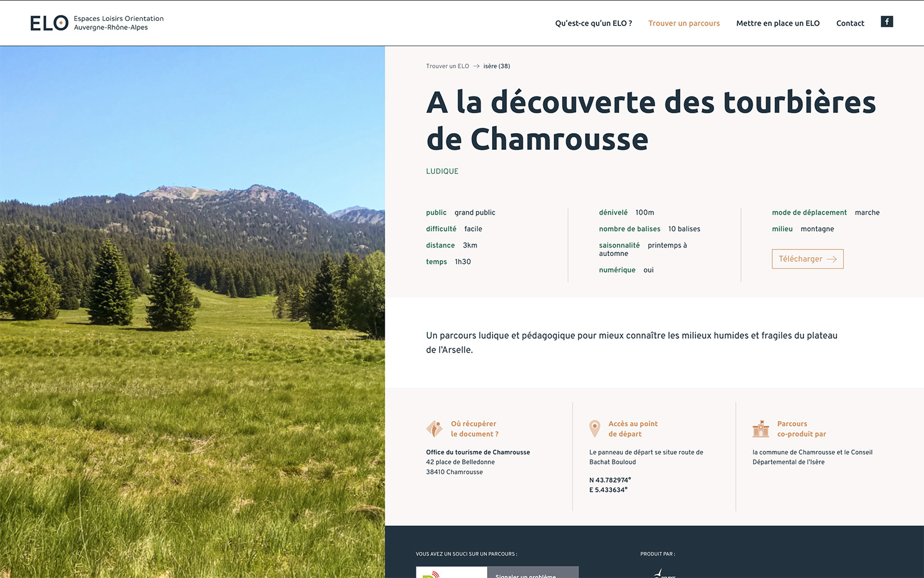Image resolution: width=924 pixels, height=578 pixels.
Task: Open Mettre en place un ELO
Action: pyautogui.click(x=778, y=23)
